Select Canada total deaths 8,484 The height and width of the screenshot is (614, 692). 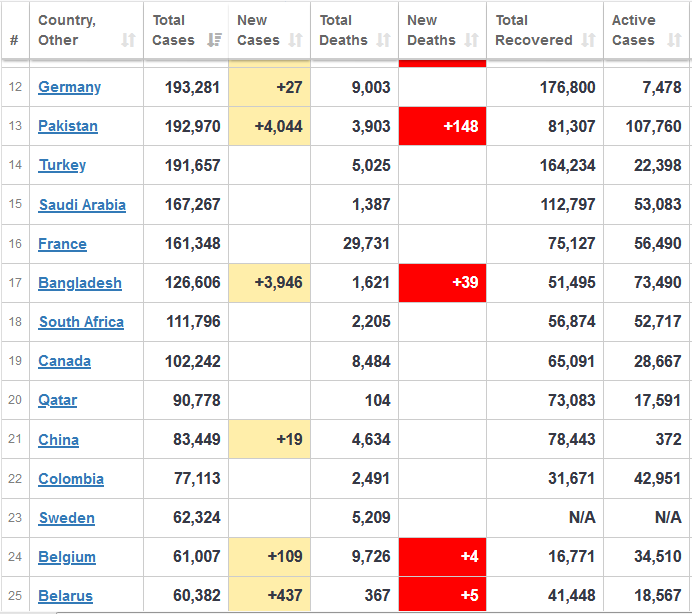coord(371,362)
